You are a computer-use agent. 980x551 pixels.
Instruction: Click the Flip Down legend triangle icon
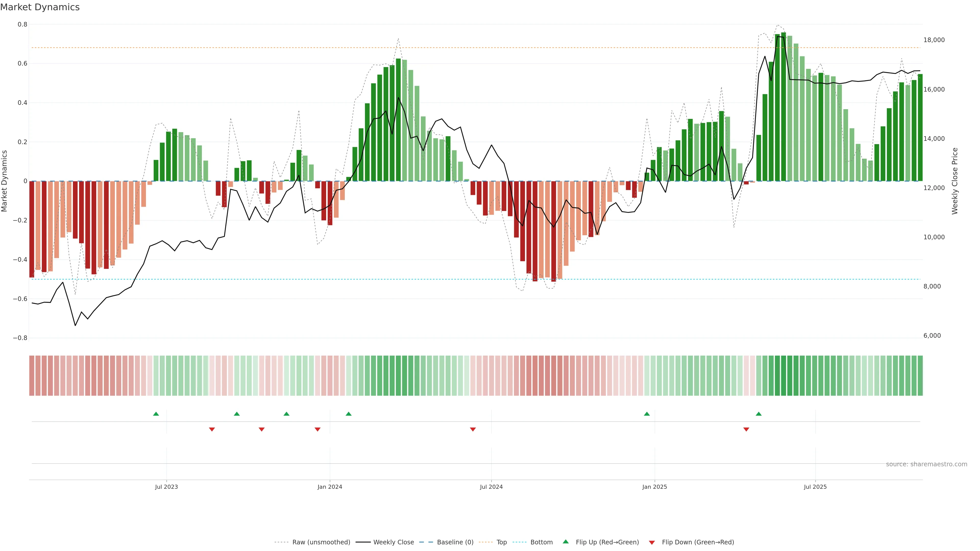coord(652,542)
